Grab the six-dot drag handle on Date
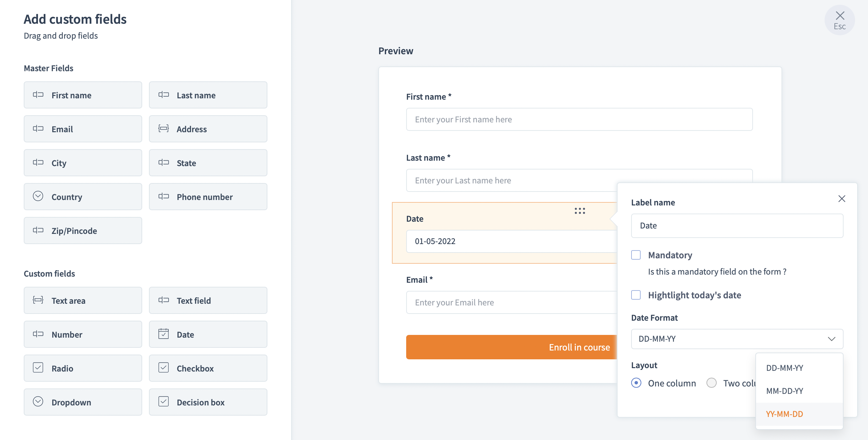 (580, 211)
